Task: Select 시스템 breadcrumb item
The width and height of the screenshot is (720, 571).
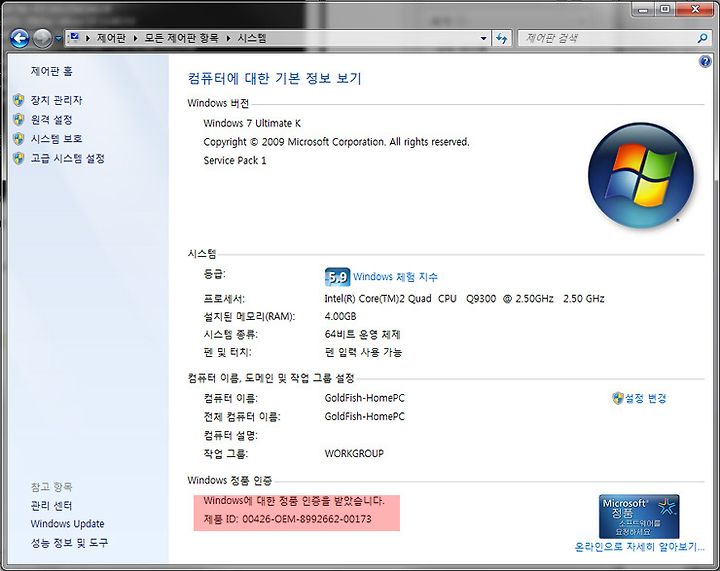Action: 252,38
